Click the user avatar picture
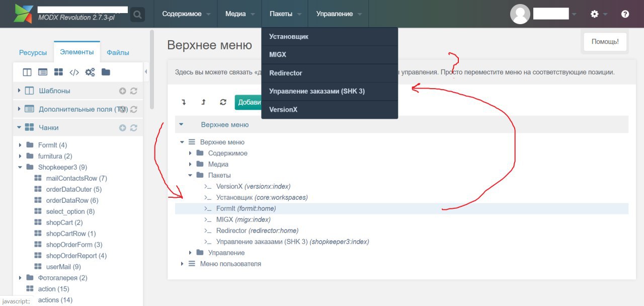The height and width of the screenshot is (306, 644). (x=520, y=14)
